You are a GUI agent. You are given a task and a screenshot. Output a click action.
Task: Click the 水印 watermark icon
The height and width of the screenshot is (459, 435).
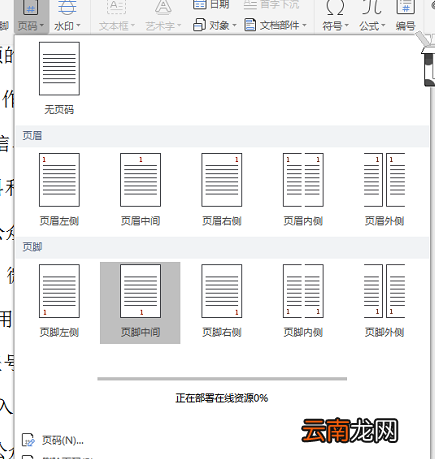pos(67,7)
